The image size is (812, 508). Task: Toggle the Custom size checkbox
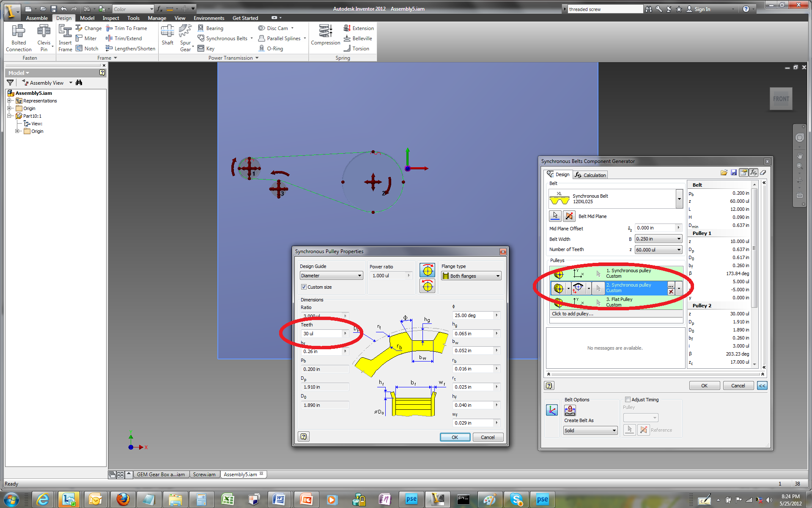point(304,287)
